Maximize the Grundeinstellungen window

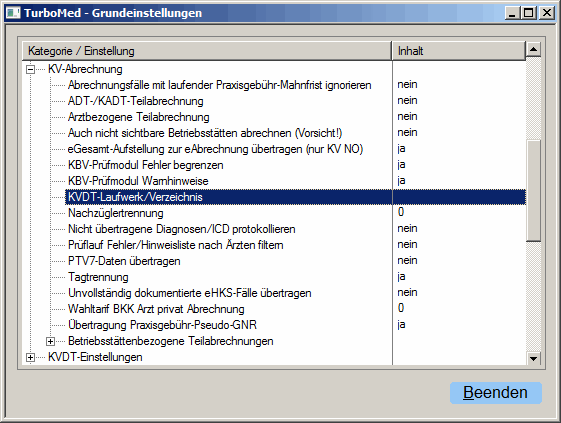click(529, 13)
